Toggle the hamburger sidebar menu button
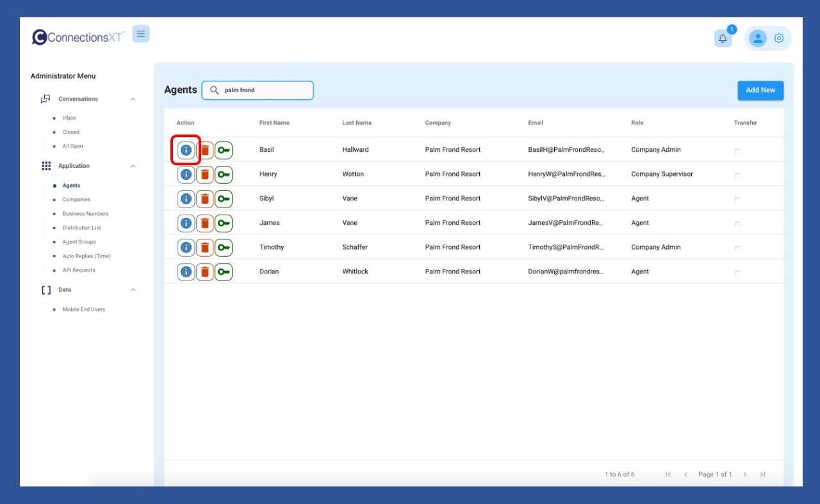 pyautogui.click(x=141, y=34)
